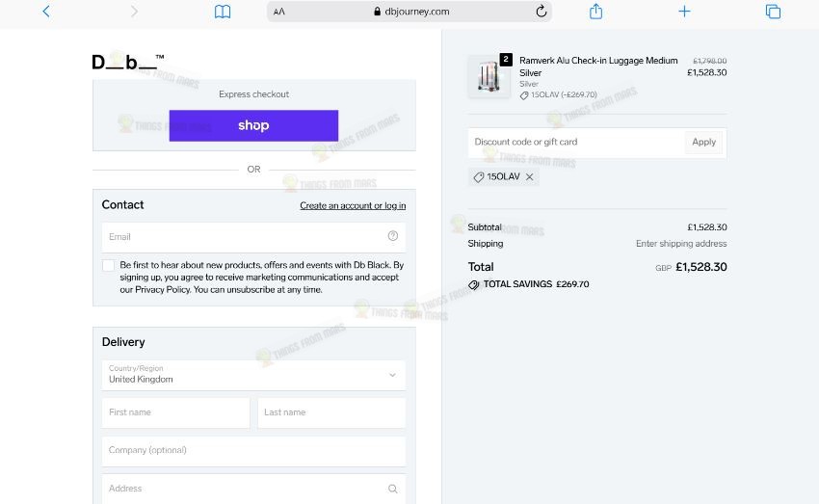Image resolution: width=819 pixels, height=504 pixels.
Task: Open the Safari bookmarks book icon
Action: 223,12
